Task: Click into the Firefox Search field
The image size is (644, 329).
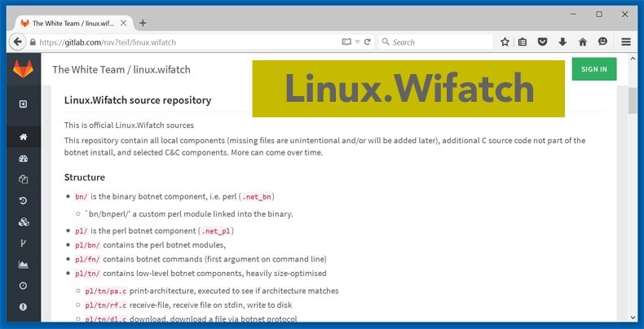Action: pyautogui.click(x=435, y=42)
